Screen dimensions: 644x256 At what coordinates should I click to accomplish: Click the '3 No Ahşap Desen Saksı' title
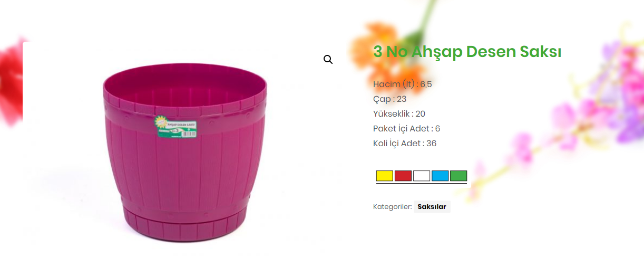[x=467, y=52]
